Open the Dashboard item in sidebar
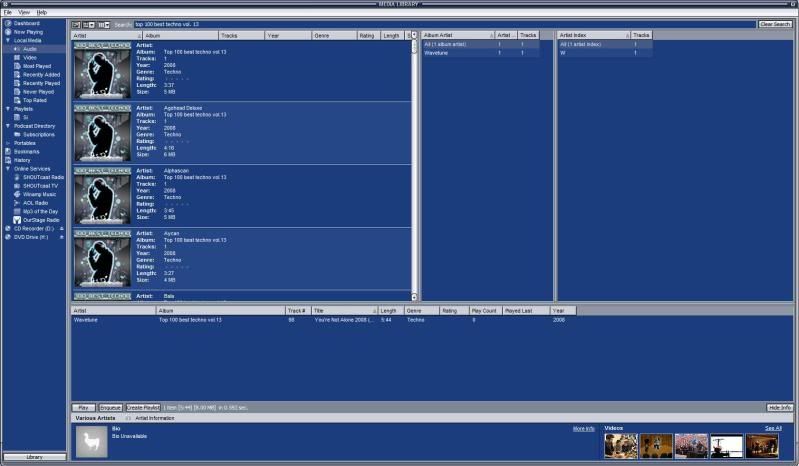Image resolution: width=799 pixels, height=466 pixels. [x=26, y=23]
